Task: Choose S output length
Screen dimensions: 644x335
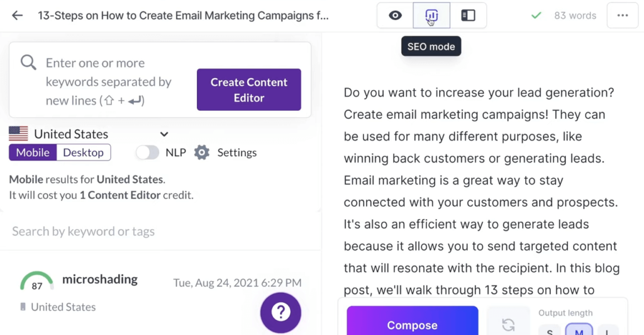Action: pos(550,331)
